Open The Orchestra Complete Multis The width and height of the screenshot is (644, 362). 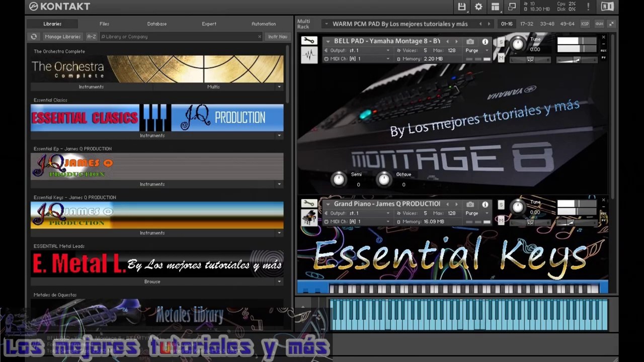214,87
